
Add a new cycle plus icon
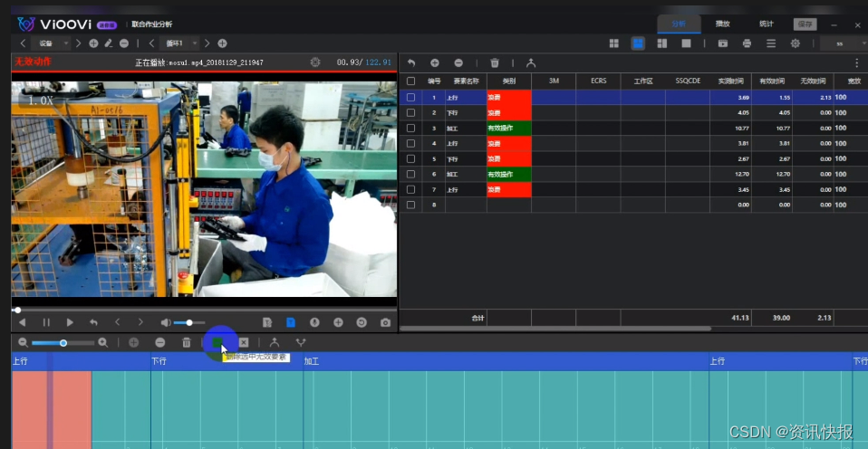tap(222, 43)
